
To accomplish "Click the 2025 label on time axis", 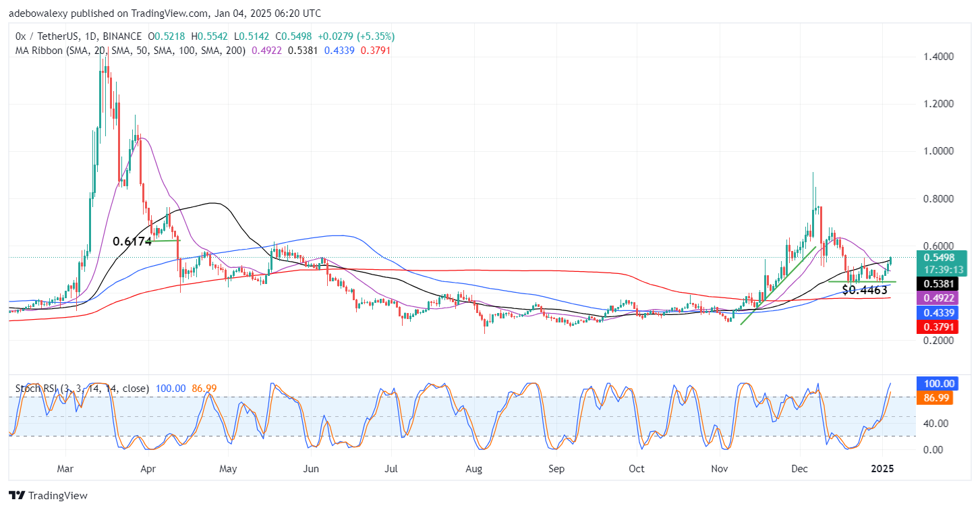I will click(883, 468).
